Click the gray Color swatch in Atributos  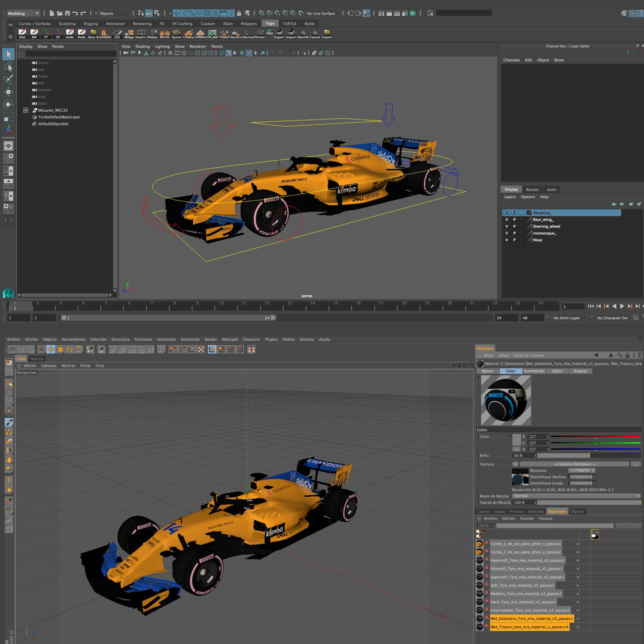click(516, 440)
